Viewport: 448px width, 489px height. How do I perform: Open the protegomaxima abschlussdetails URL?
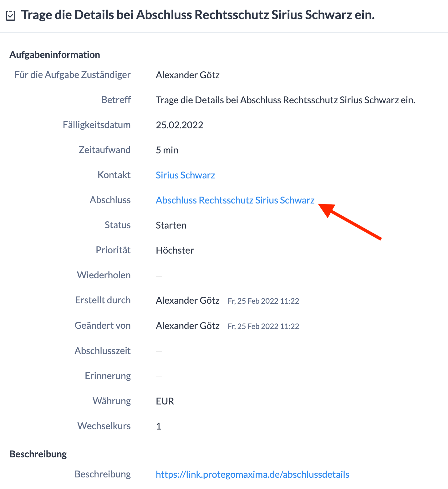252,474
